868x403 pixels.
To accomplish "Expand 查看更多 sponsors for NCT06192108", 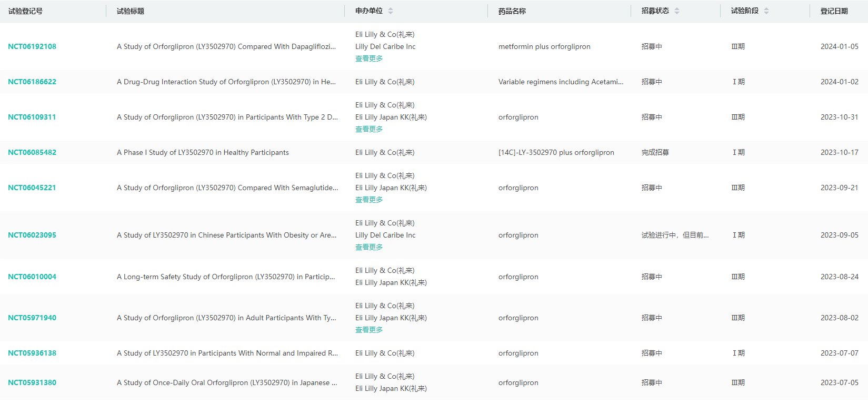I will pos(368,58).
